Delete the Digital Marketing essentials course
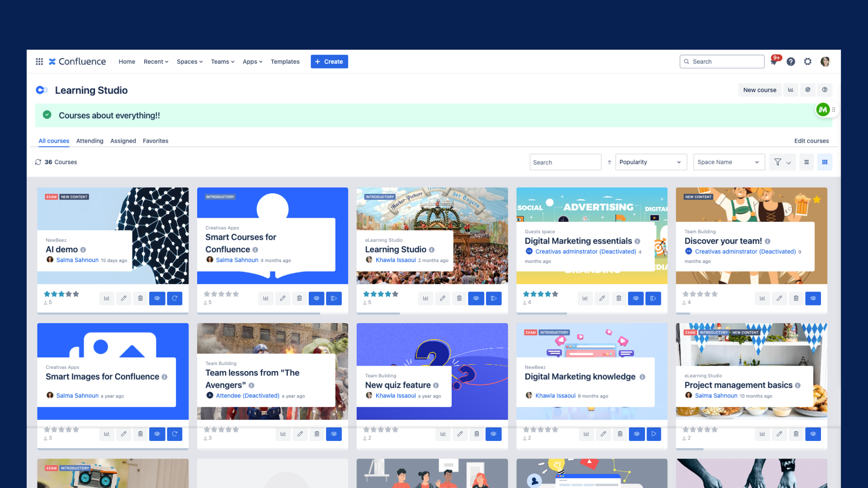Screen dimensions: 868x488 tap(618, 298)
